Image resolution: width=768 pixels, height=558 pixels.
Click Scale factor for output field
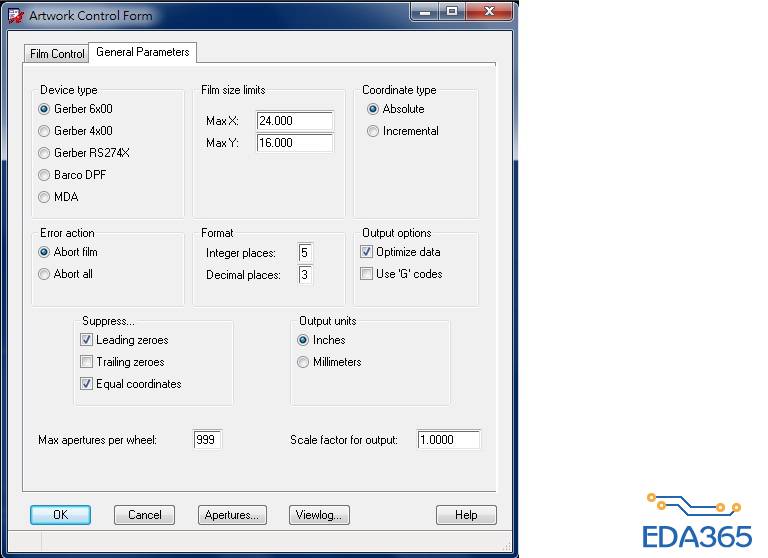point(449,439)
